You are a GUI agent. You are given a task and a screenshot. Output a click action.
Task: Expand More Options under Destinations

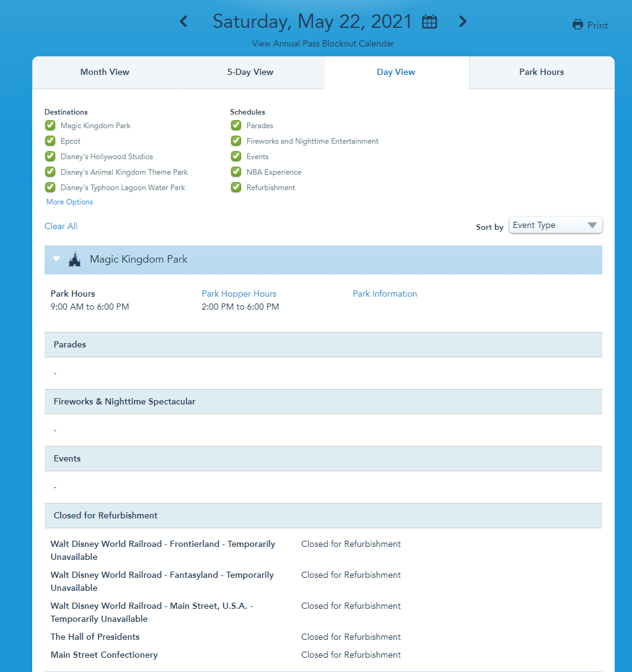69,202
